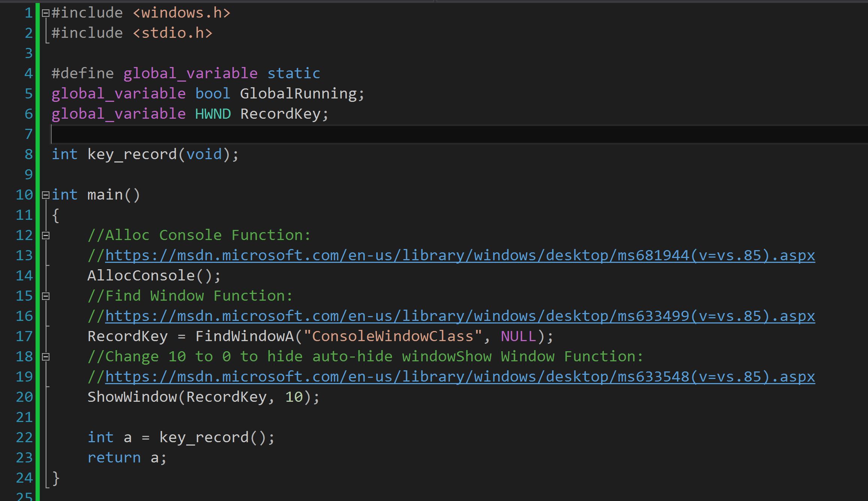
Task: Click line number 22 in the gutter
Action: point(24,437)
